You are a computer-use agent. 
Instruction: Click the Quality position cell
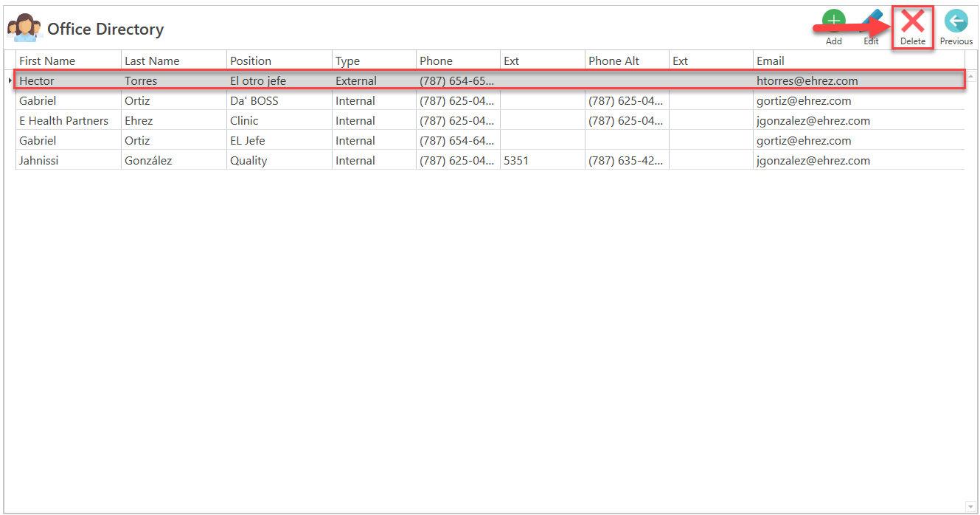pos(279,160)
